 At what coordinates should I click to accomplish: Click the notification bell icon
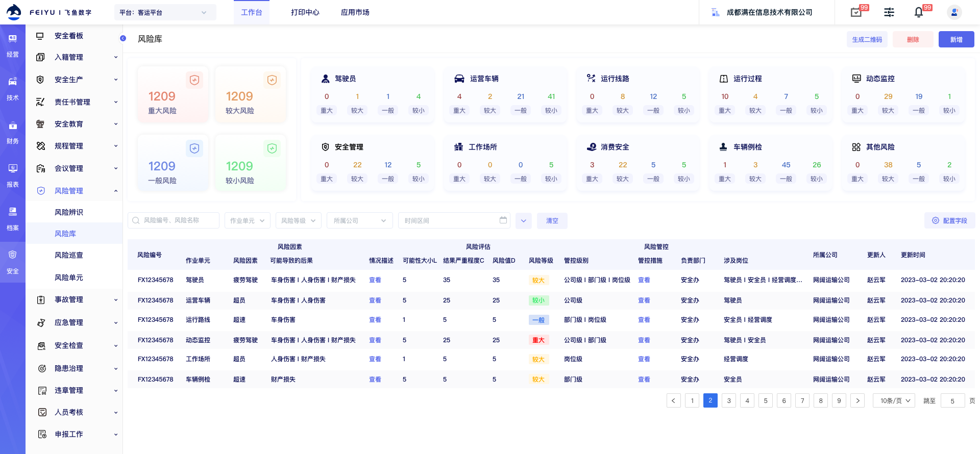[x=918, y=12]
